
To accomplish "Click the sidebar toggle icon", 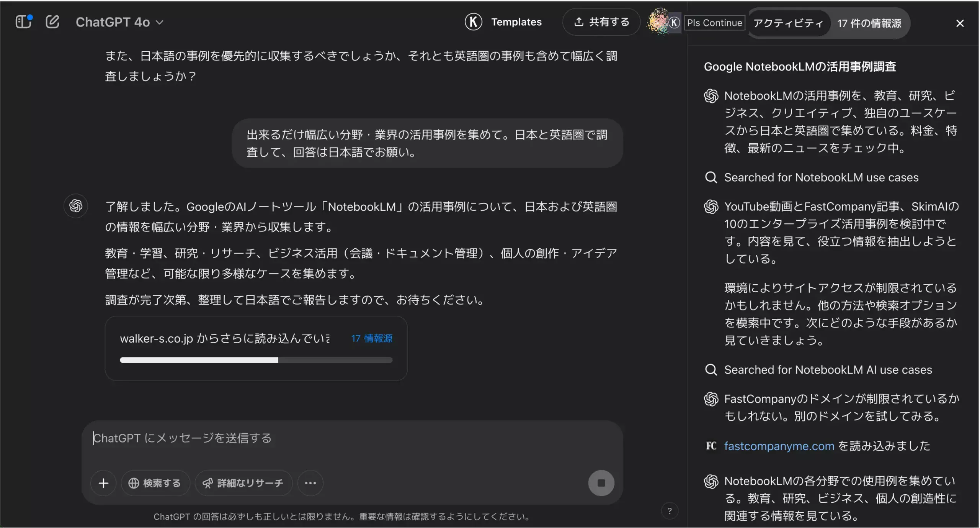I will [x=23, y=21].
